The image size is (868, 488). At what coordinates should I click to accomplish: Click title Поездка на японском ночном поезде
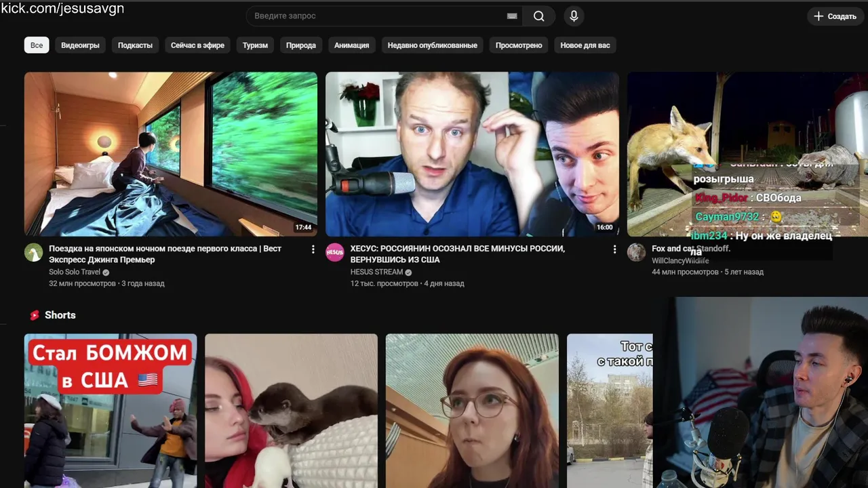tap(165, 254)
